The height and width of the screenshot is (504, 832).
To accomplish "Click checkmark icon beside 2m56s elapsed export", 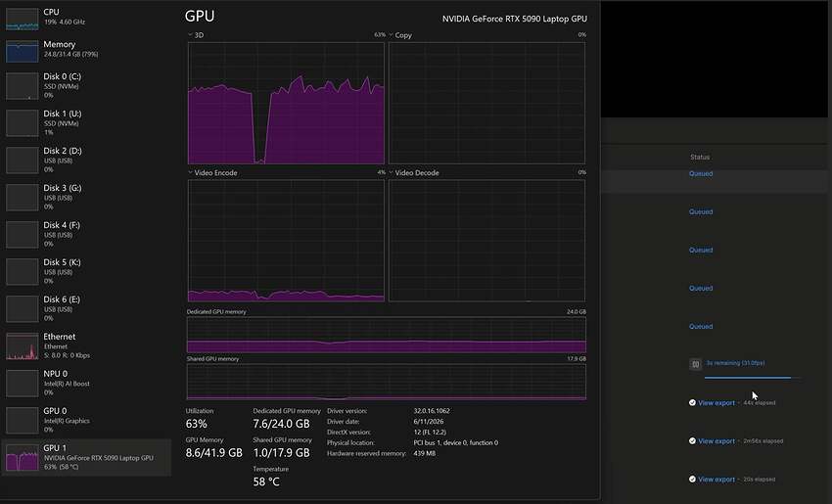I will click(x=692, y=440).
